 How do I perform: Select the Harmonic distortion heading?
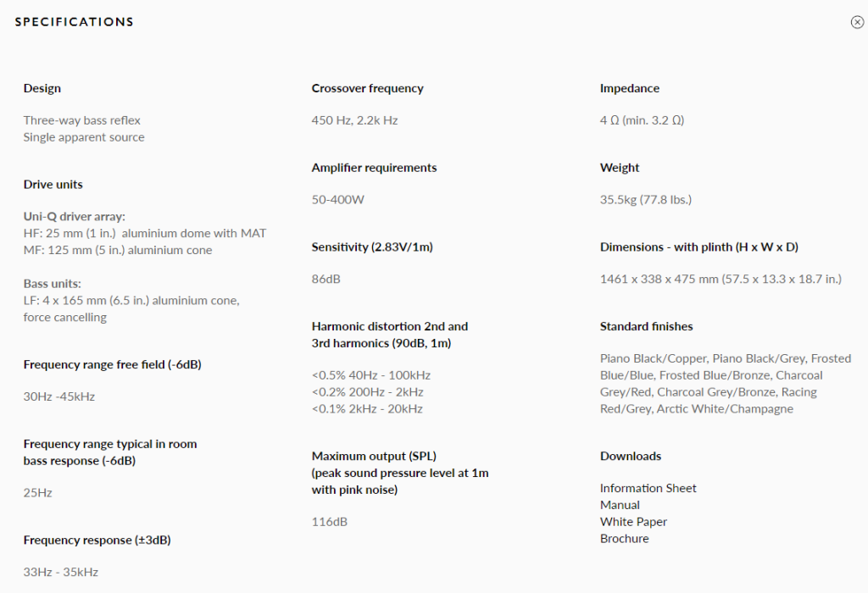(389, 335)
